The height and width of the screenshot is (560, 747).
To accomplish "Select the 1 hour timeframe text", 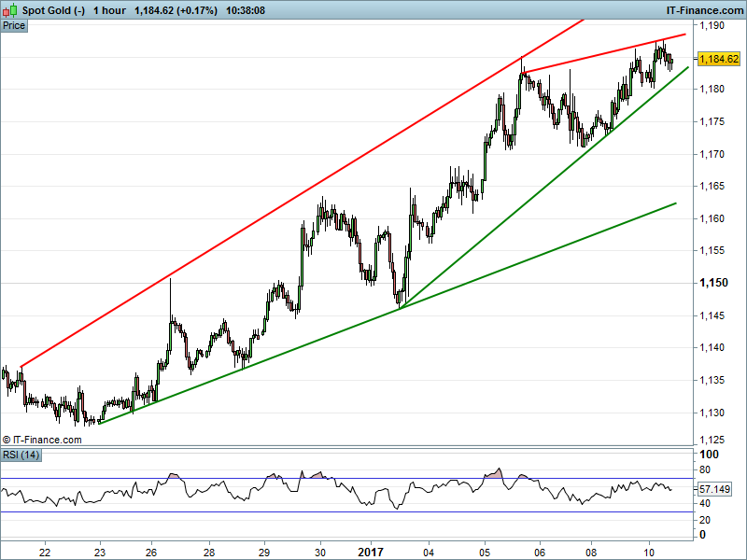I will pyautogui.click(x=109, y=10).
